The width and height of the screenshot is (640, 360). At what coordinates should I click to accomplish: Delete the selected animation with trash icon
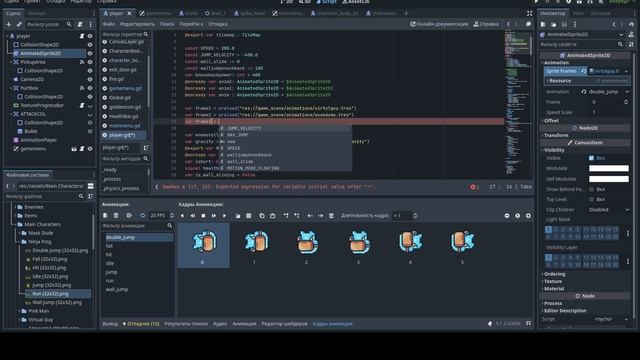click(x=116, y=216)
